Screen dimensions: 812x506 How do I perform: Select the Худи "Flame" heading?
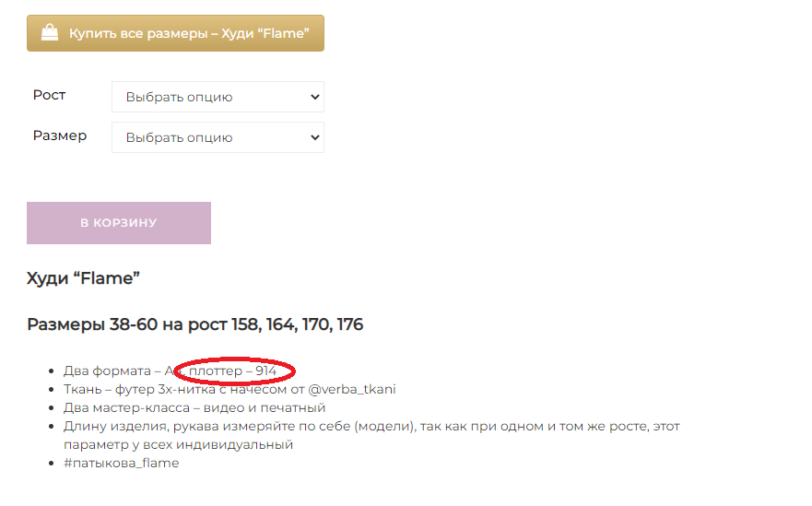click(83, 278)
